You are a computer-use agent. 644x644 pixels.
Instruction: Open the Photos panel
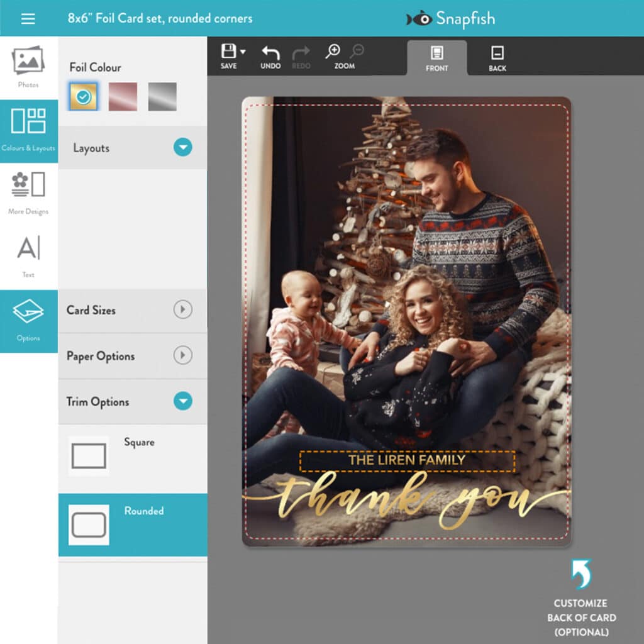28,66
